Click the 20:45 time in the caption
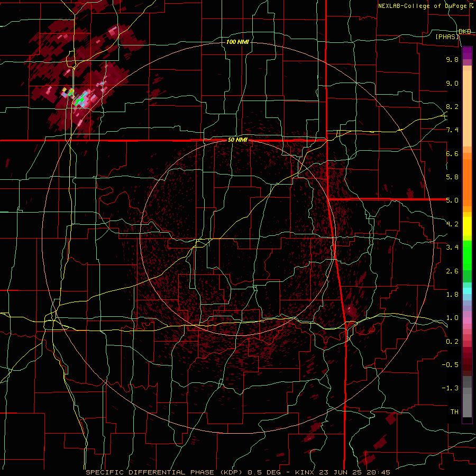Image resolution: width=476 pixels, height=476 pixels. (379, 472)
